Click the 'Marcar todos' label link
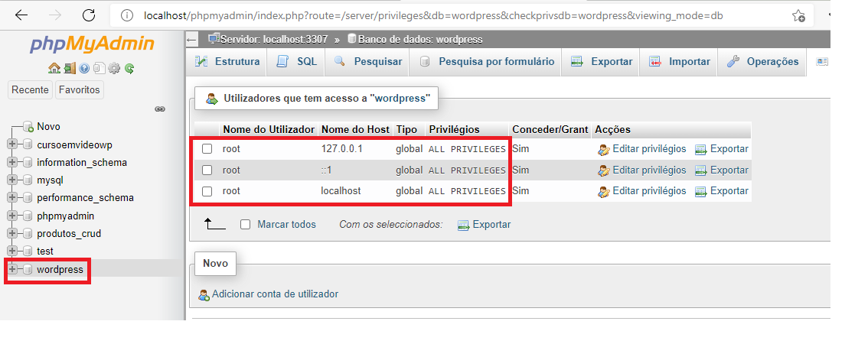Image resolution: width=868 pixels, height=344 pixels. [287, 225]
